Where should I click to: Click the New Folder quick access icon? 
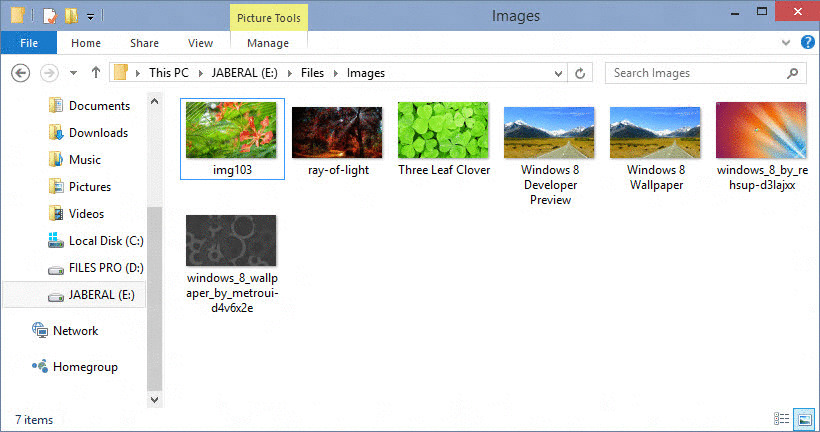[x=71, y=16]
